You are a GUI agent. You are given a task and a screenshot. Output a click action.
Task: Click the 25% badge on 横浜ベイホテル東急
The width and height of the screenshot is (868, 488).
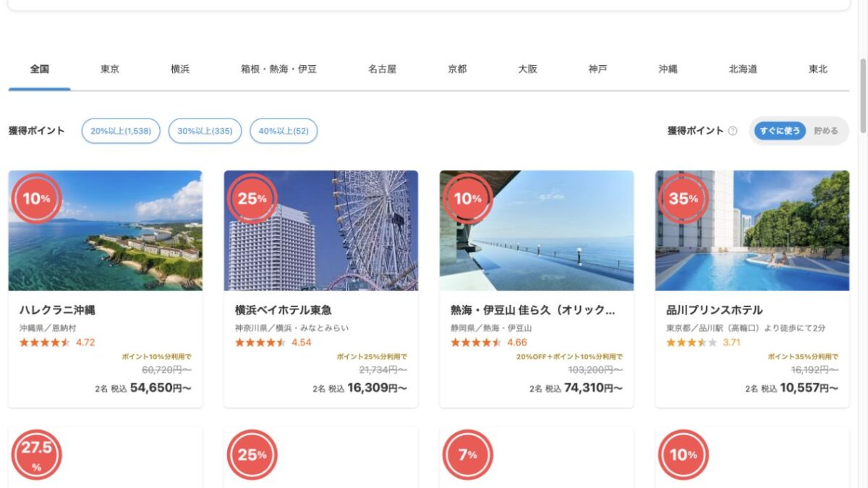tap(252, 198)
